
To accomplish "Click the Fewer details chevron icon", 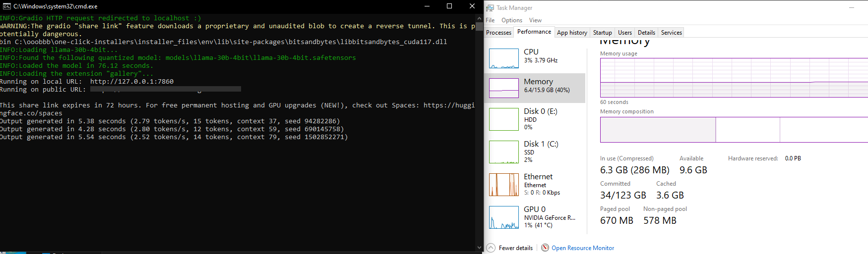I will click(x=491, y=248).
